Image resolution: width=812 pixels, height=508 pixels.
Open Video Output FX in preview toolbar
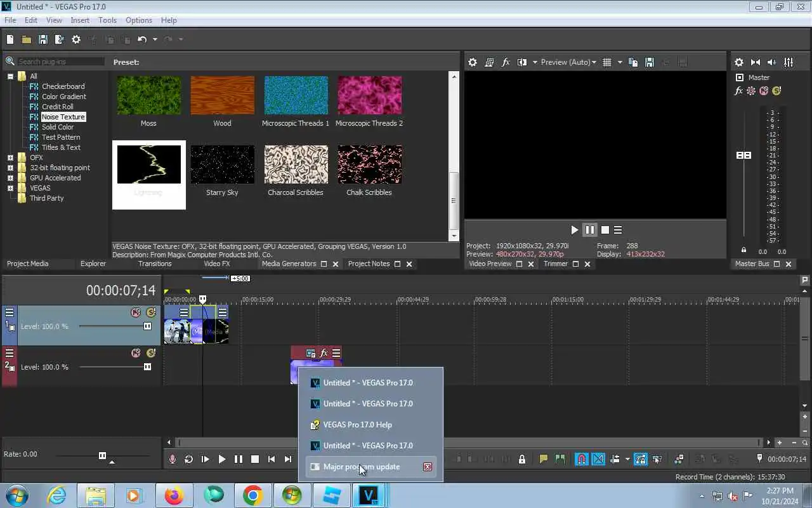pyautogui.click(x=506, y=62)
